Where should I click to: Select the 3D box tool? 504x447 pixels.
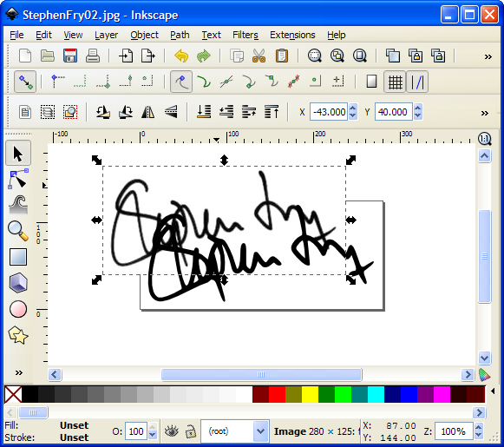18,283
